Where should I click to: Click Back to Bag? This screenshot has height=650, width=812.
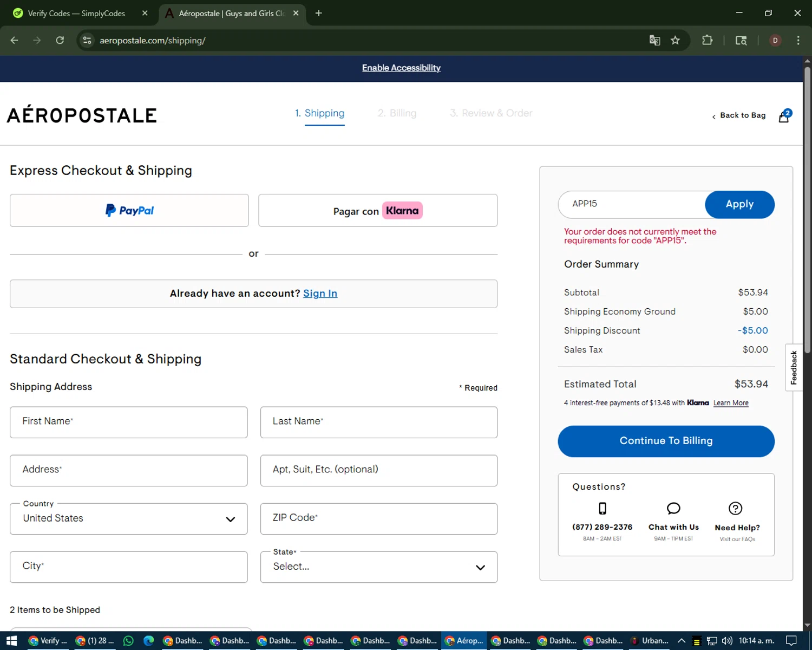(x=739, y=115)
